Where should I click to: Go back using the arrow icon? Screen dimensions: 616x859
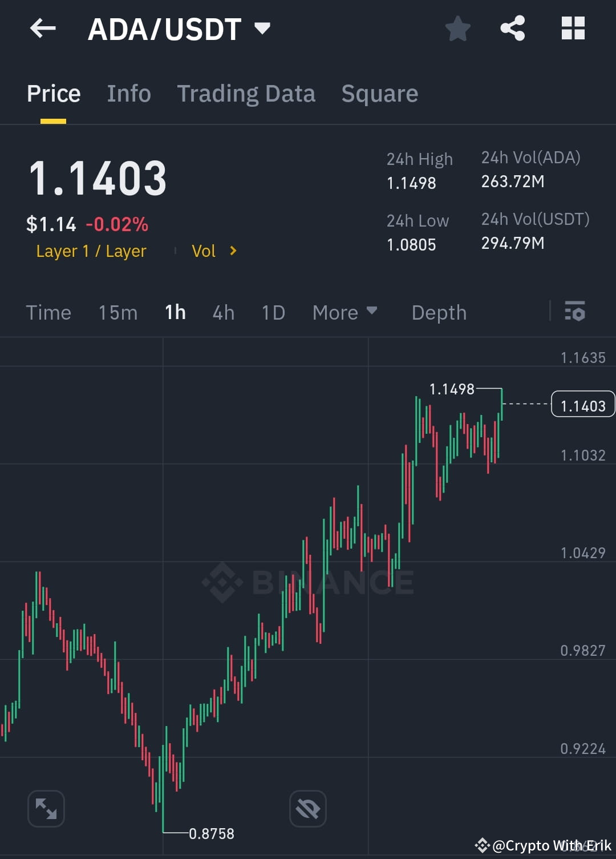[43, 28]
